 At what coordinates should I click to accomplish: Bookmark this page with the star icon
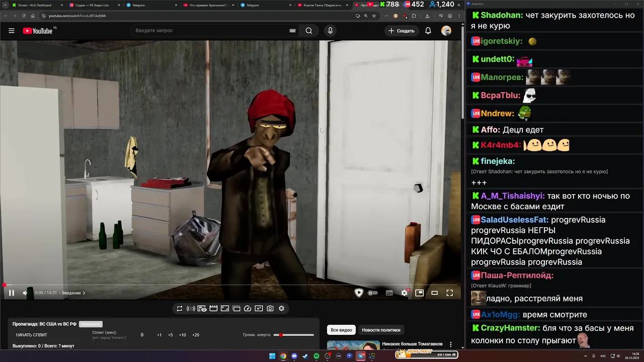pyautogui.click(x=374, y=16)
